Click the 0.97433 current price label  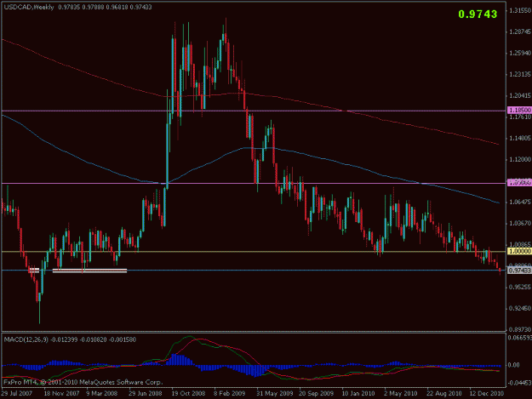coord(519,271)
